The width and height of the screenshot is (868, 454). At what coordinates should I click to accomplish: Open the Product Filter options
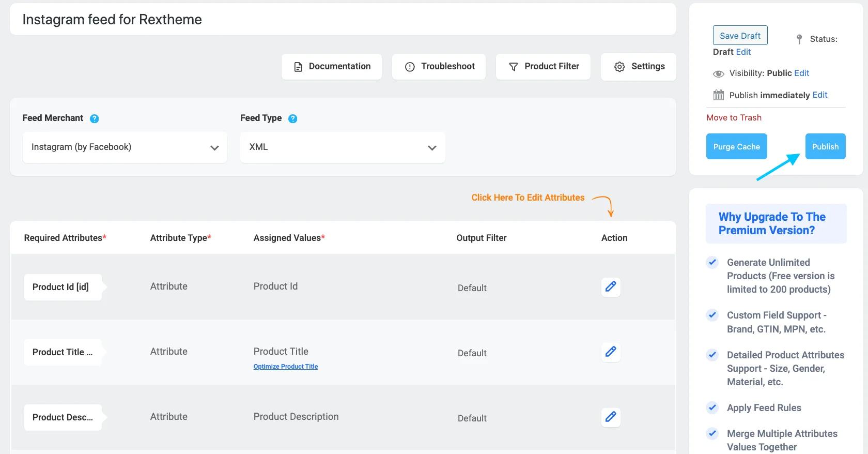pos(543,67)
